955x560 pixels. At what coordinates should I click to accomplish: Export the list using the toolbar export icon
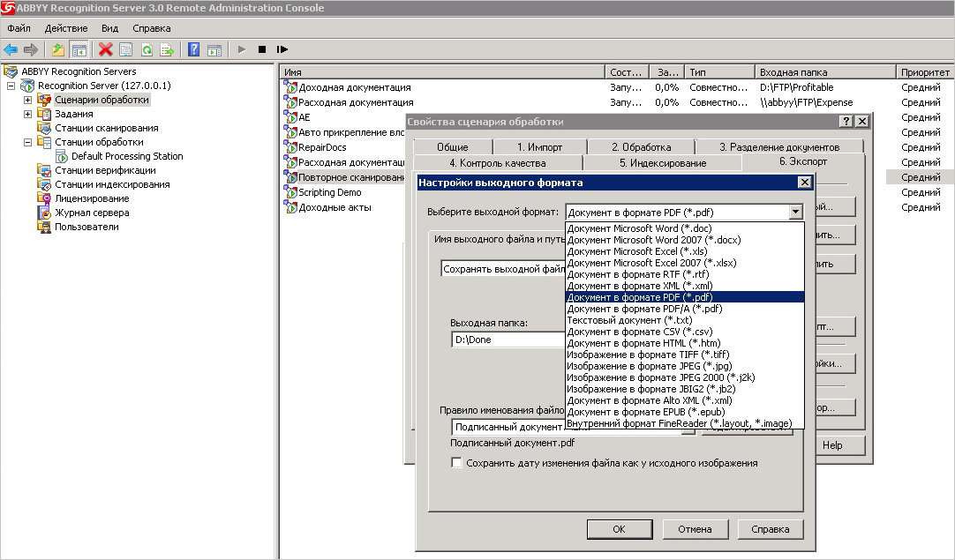click(x=167, y=49)
